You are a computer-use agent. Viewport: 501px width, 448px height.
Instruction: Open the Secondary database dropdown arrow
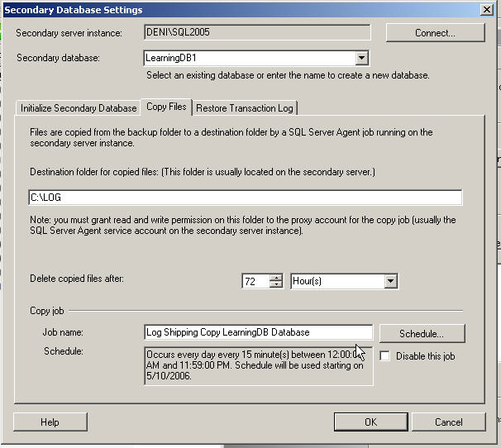(361, 59)
